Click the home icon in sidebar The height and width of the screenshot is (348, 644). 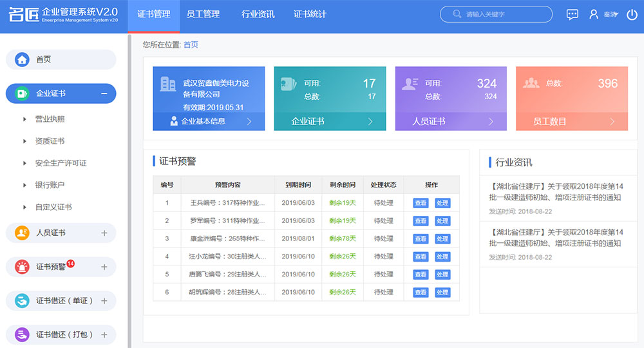point(23,59)
